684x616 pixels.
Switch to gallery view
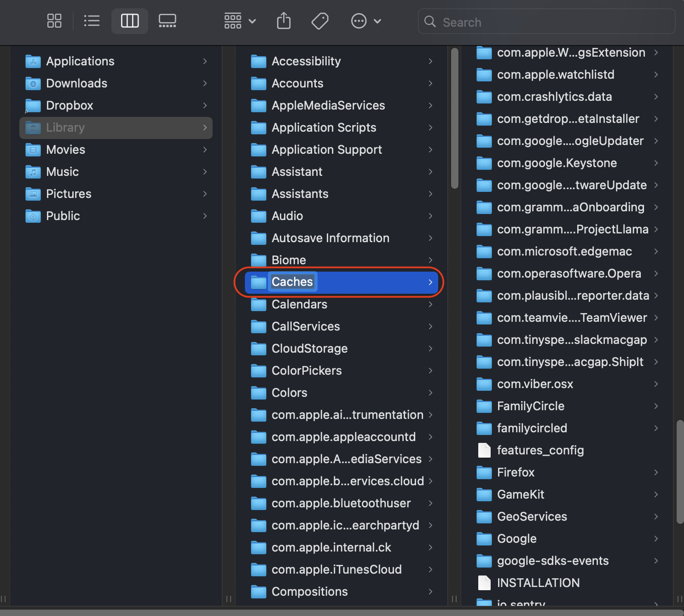pos(167,21)
